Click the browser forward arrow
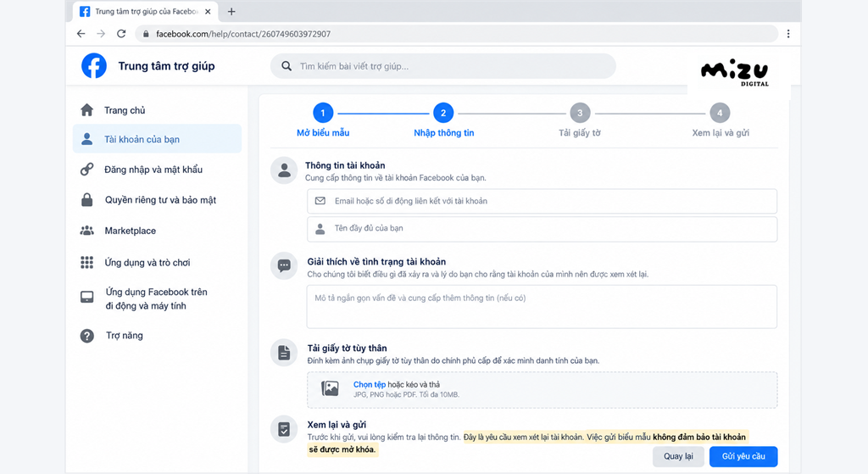The width and height of the screenshot is (868, 474). coord(101,34)
